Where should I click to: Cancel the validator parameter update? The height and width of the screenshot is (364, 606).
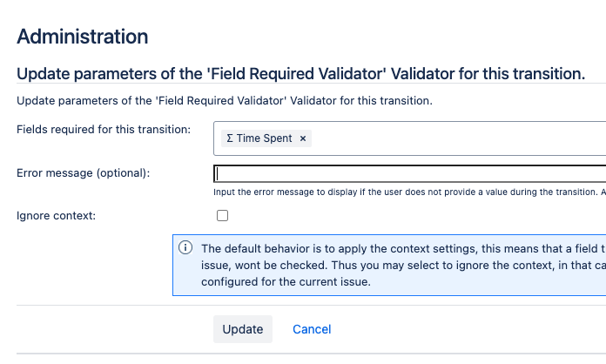[312, 329]
